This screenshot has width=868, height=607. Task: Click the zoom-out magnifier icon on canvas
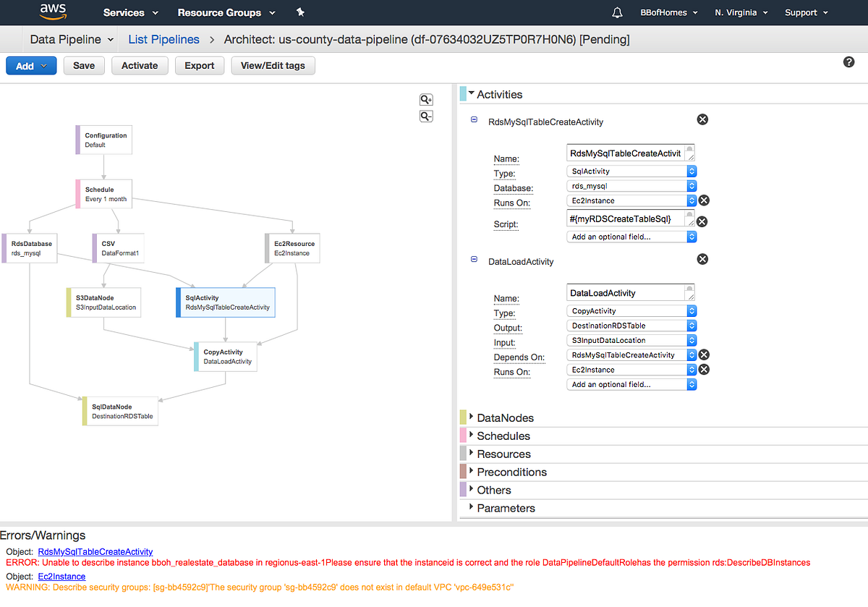[x=426, y=116]
